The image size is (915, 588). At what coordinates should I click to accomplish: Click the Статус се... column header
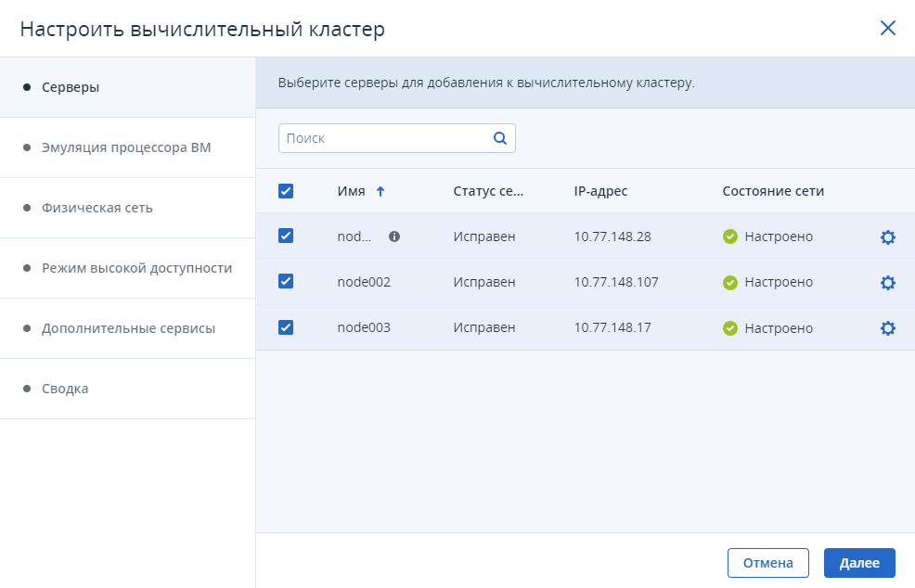pyautogui.click(x=488, y=191)
